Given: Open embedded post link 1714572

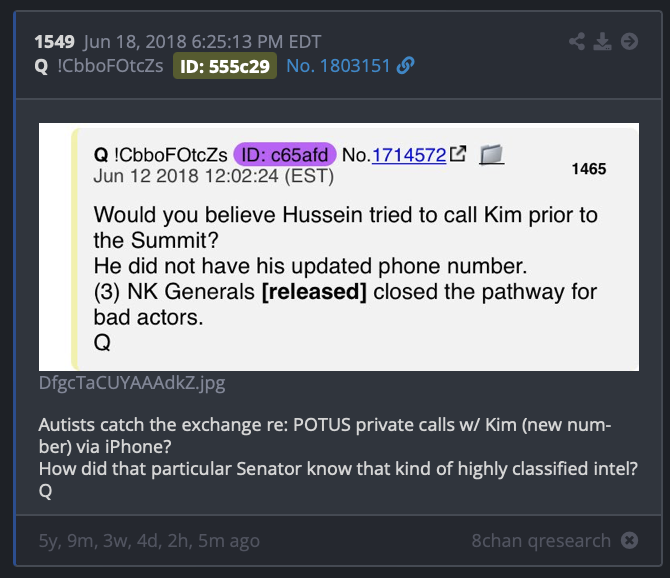Looking at the screenshot, I should [x=409, y=155].
